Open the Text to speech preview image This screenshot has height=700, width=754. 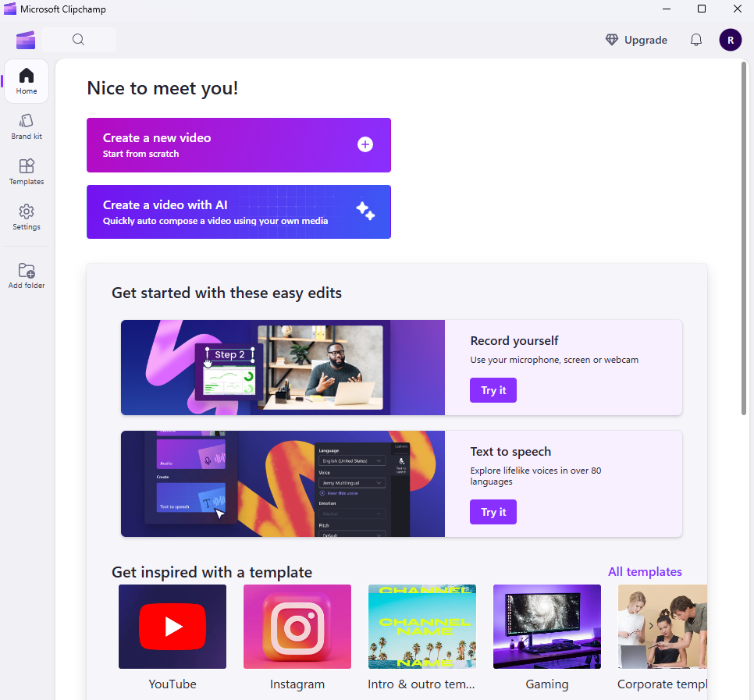tap(283, 484)
